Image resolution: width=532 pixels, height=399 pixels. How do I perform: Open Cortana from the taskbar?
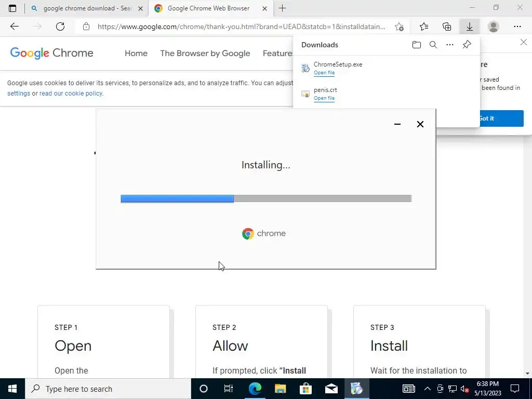pyautogui.click(x=204, y=389)
